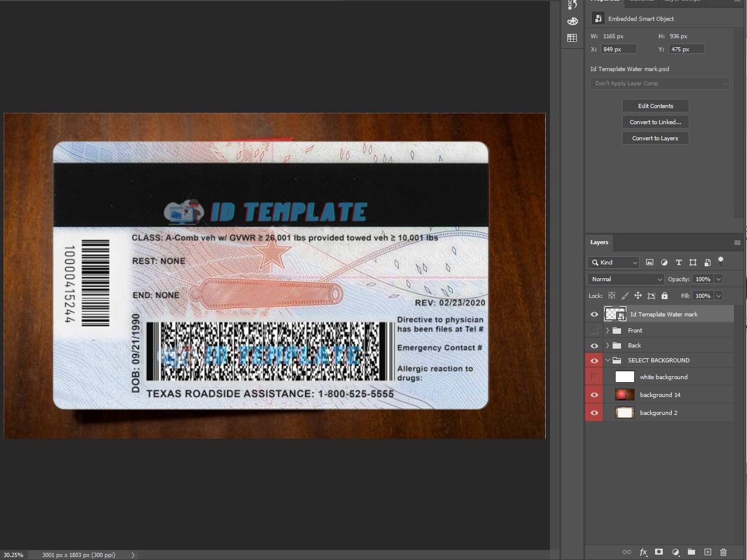Open the Opacity slider arrow
747x560 pixels.
click(718, 279)
